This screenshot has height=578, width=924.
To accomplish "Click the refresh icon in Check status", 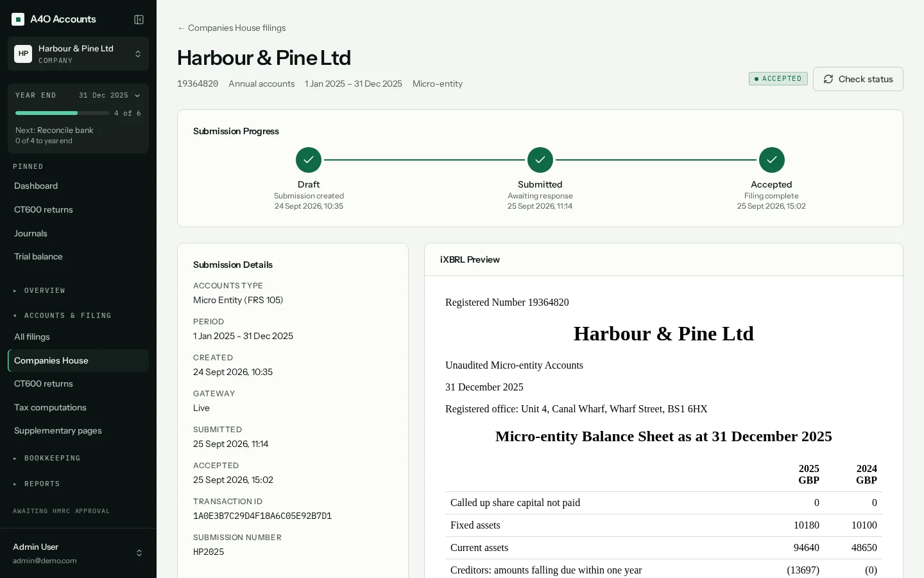I will (828, 79).
